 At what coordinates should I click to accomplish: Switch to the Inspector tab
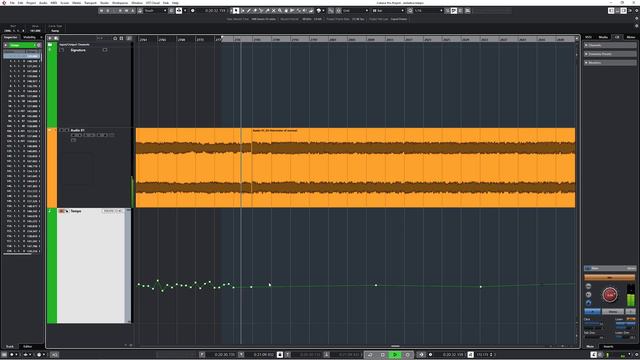[11, 37]
